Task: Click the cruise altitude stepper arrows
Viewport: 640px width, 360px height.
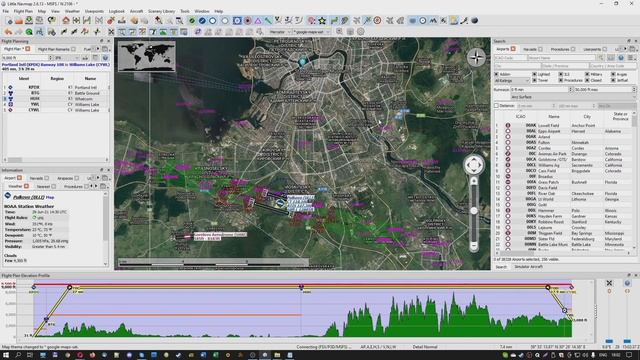Action: point(51,58)
